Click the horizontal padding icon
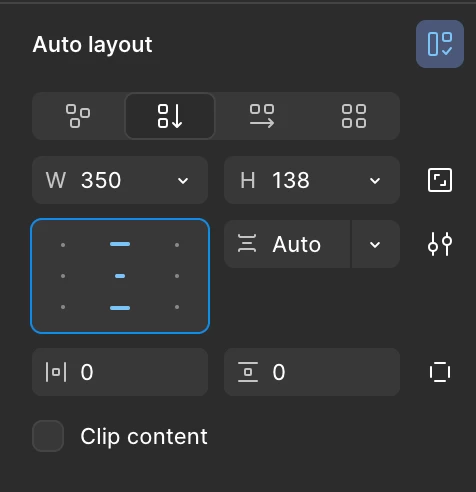This screenshot has width=476, height=492. point(56,372)
